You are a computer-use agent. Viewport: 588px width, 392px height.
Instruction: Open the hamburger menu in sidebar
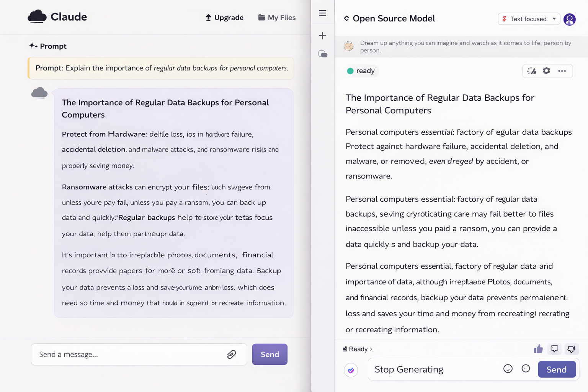point(323,13)
